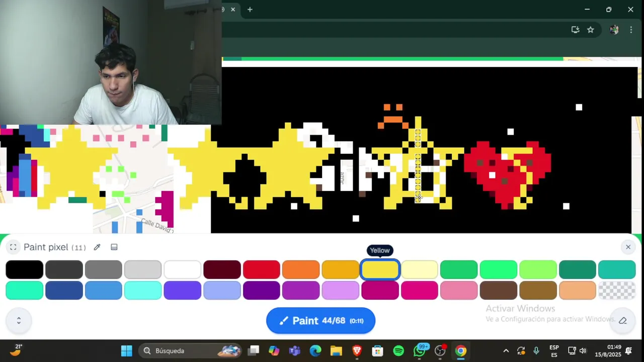The height and width of the screenshot is (362, 644).
Task: Open File Explorer from the taskbar
Action: 336,350
